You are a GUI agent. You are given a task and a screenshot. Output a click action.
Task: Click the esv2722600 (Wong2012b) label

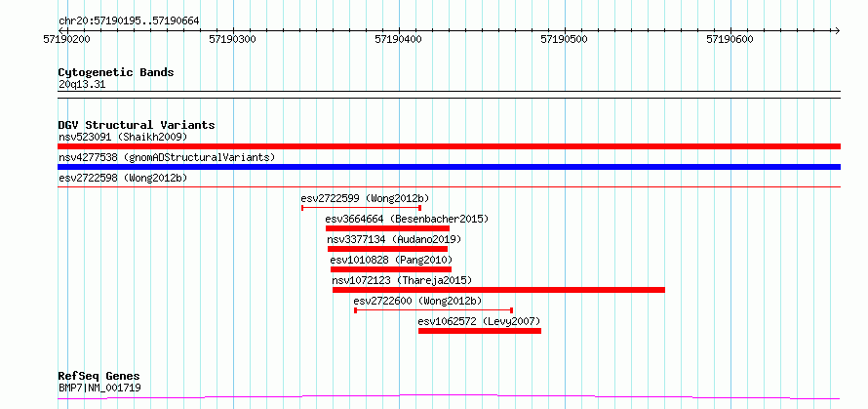click(418, 301)
